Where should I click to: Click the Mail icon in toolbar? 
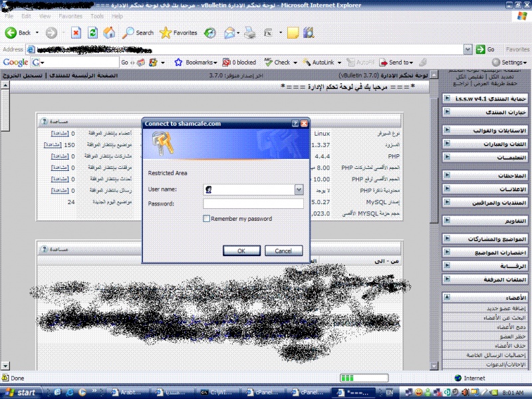pyautogui.click(x=230, y=32)
